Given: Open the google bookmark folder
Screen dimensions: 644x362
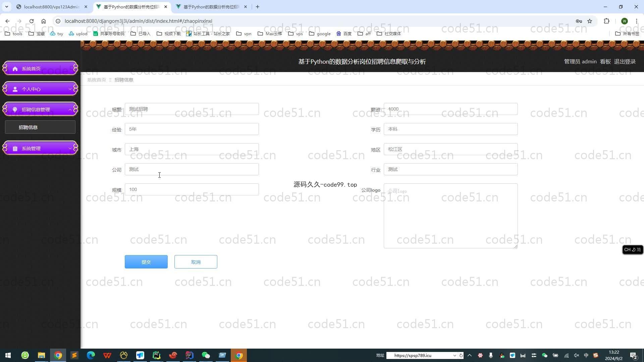Looking at the screenshot, I should point(320,34).
